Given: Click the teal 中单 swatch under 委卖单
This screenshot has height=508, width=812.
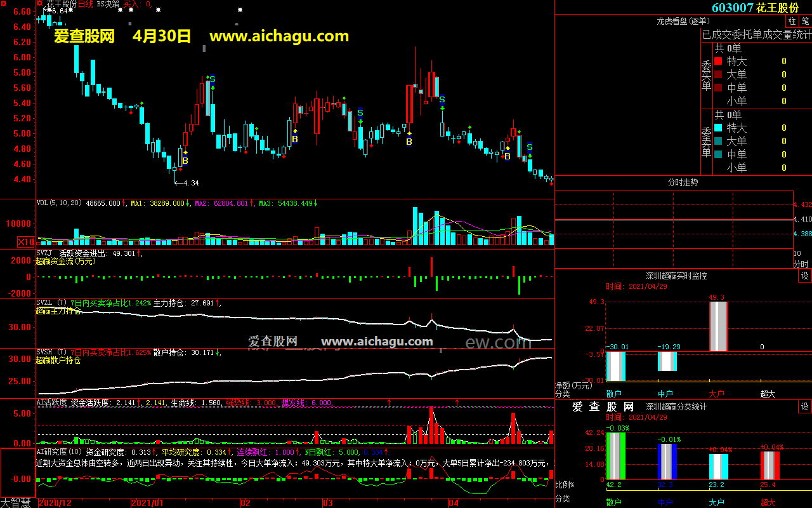Looking at the screenshot, I should [x=718, y=155].
